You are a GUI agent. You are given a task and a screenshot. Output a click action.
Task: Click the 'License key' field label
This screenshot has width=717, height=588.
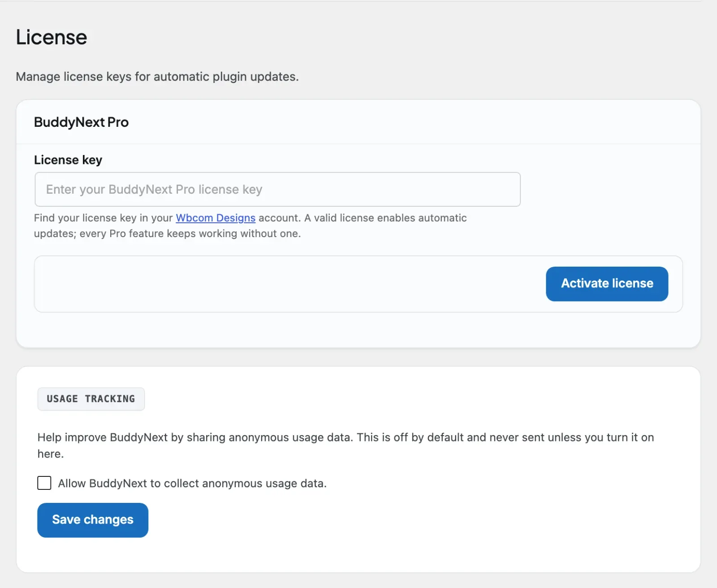point(68,160)
